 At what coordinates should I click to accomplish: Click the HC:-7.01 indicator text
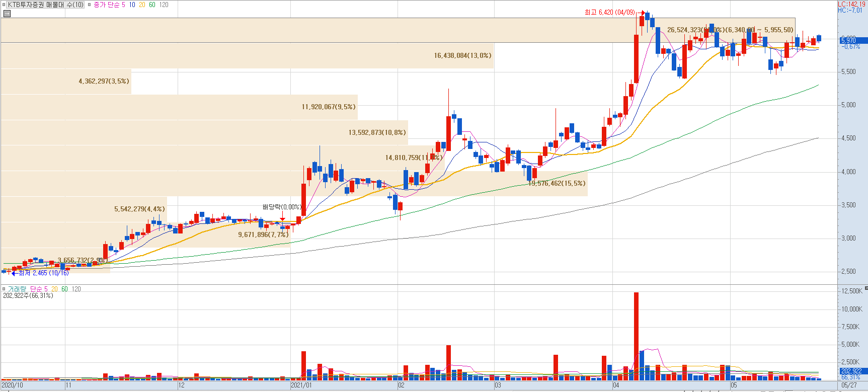(x=850, y=10)
